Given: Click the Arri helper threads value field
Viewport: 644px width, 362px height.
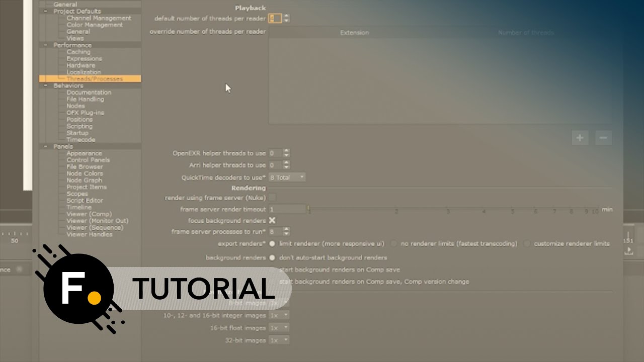Looking at the screenshot, I should click(x=275, y=165).
